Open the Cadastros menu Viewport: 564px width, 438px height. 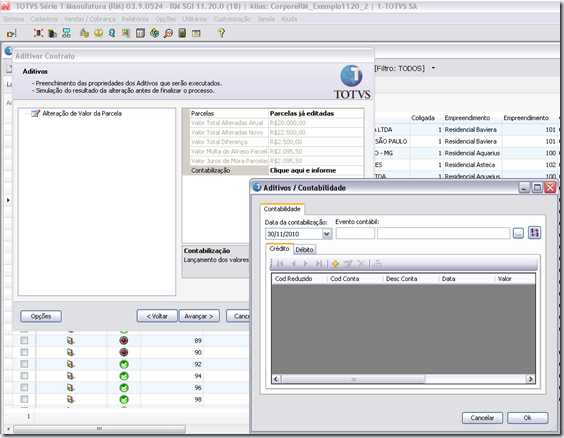[x=44, y=19]
